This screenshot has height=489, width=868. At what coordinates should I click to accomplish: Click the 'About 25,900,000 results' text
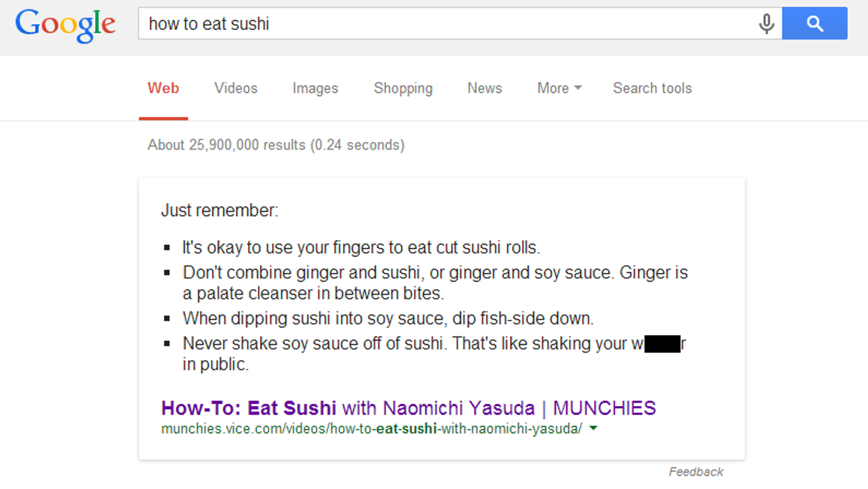point(275,146)
